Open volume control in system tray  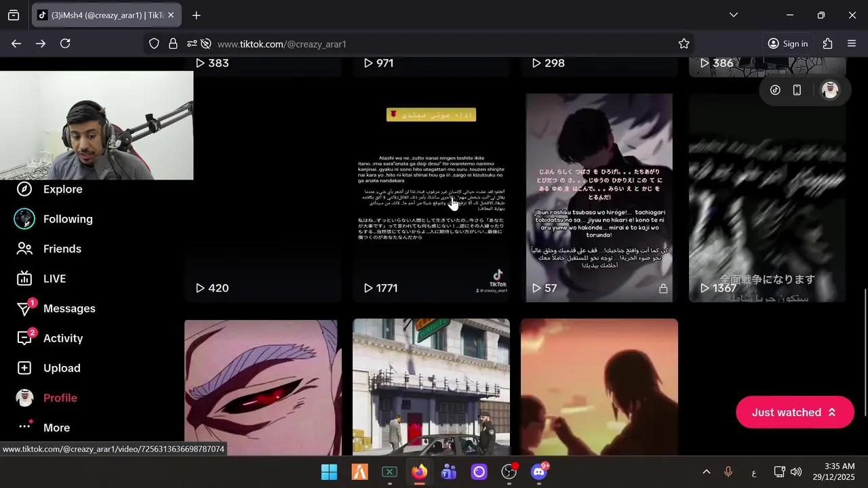[796, 472]
